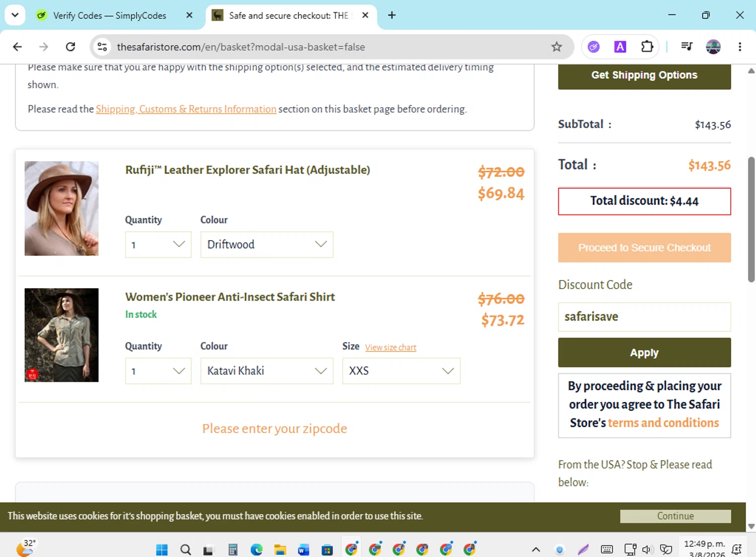Viewport: 756px width, 557px height.
Task: Click Continue on the cookie notice
Action: pos(675,516)
